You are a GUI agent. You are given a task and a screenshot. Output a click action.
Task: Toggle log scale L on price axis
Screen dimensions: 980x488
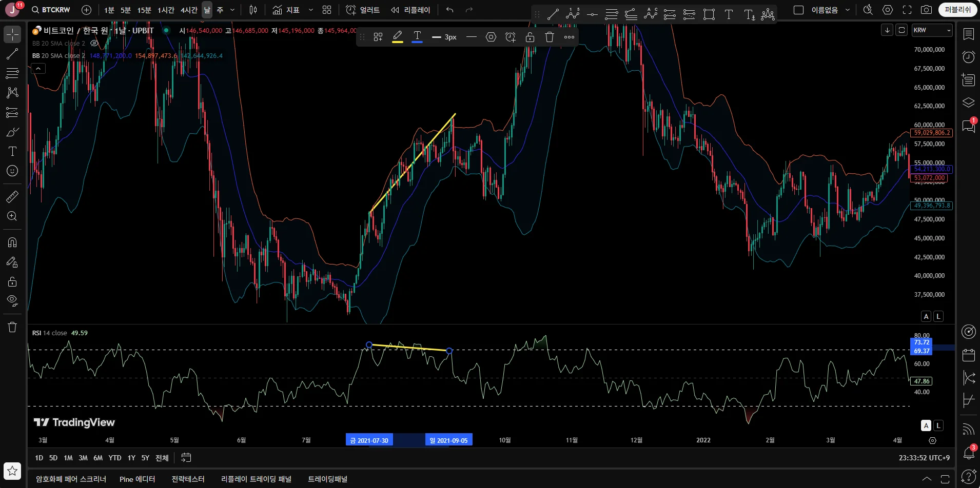[938, 316]
